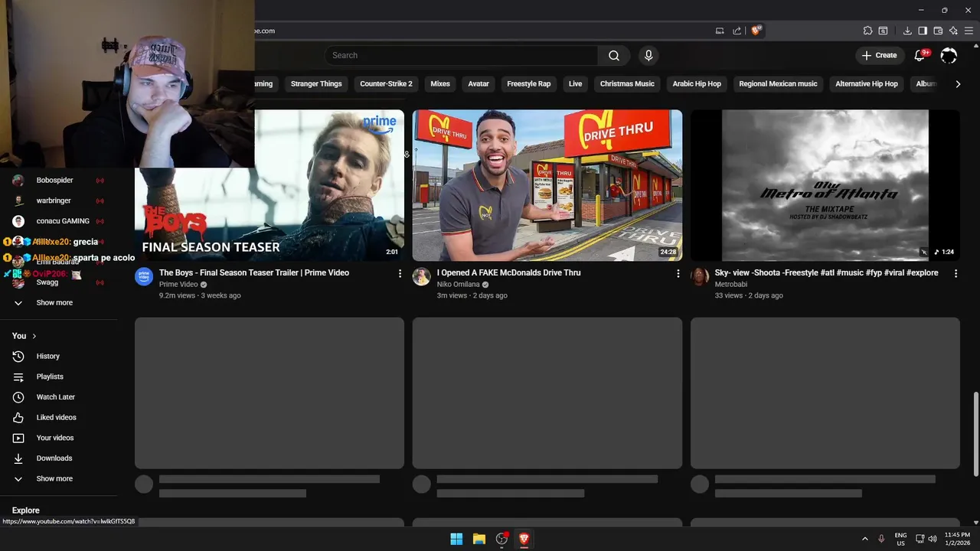Toggle the browser sidebar panel button
The height and width of the screenshot is (551, 980).
click(x=923, y=31)
